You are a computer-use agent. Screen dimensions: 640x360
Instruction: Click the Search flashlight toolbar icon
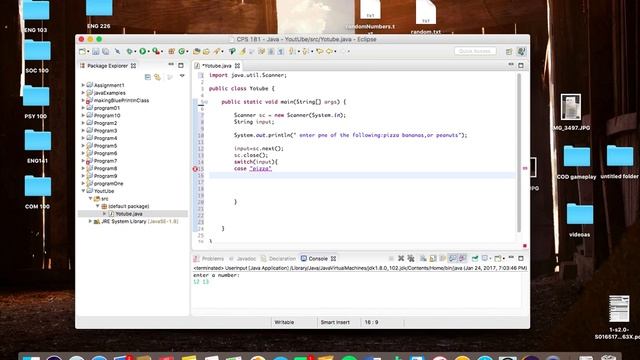[216, 51]
